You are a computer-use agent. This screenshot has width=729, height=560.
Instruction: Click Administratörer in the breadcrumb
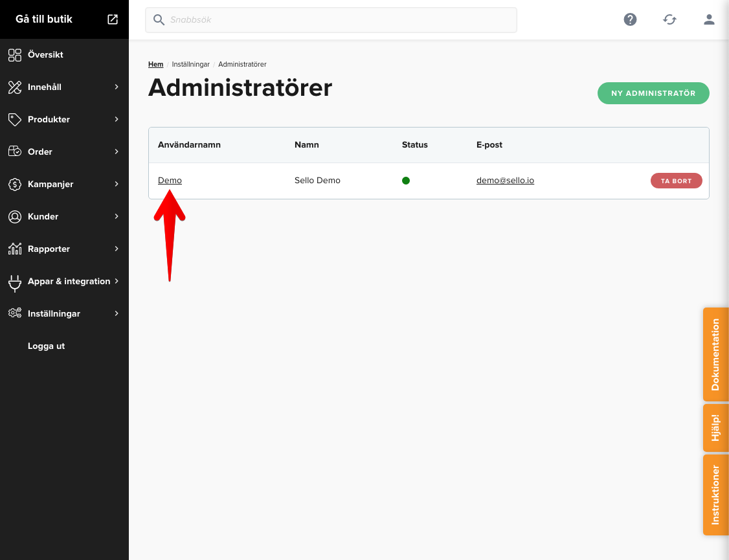click(242, 64)
